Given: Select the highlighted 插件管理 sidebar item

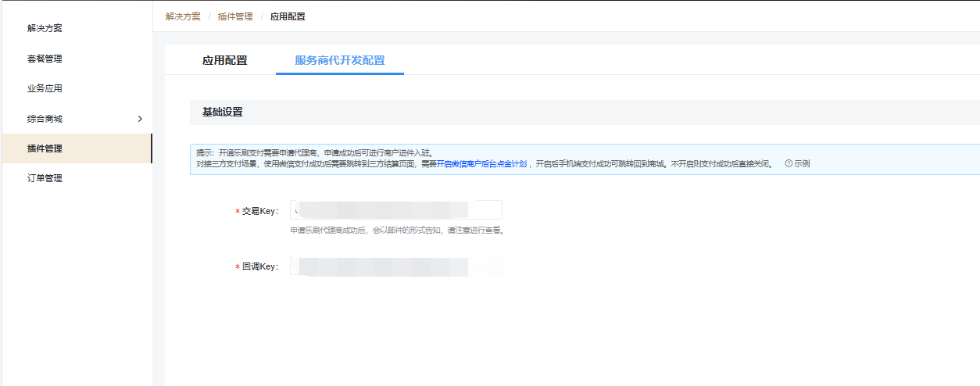Looking at the screenshot, I should (x=45, y=148).
